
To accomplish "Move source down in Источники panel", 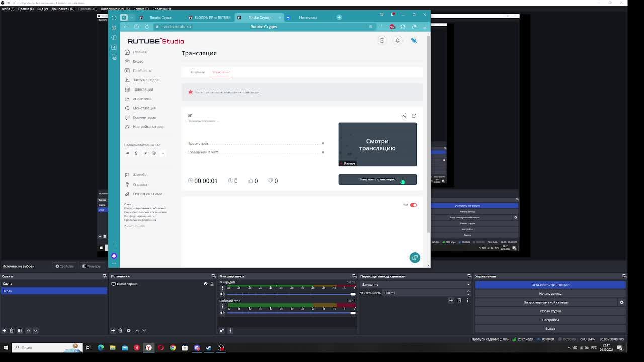I will pos(144,330).
